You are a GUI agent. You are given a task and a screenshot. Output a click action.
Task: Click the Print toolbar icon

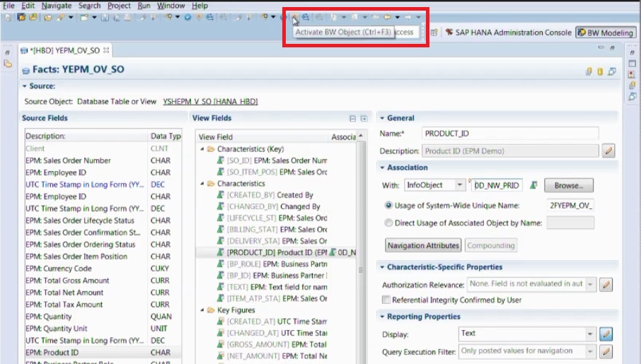(127, 17)
